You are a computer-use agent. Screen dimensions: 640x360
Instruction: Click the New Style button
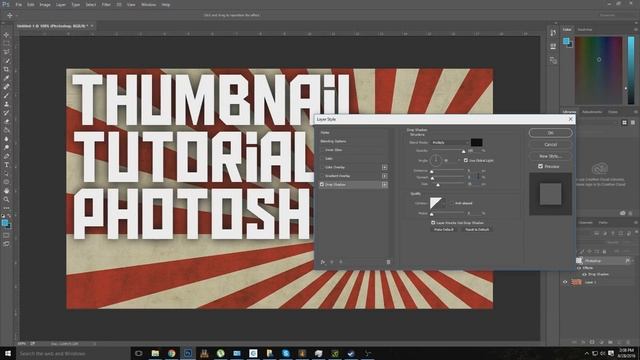pos(551,156)
